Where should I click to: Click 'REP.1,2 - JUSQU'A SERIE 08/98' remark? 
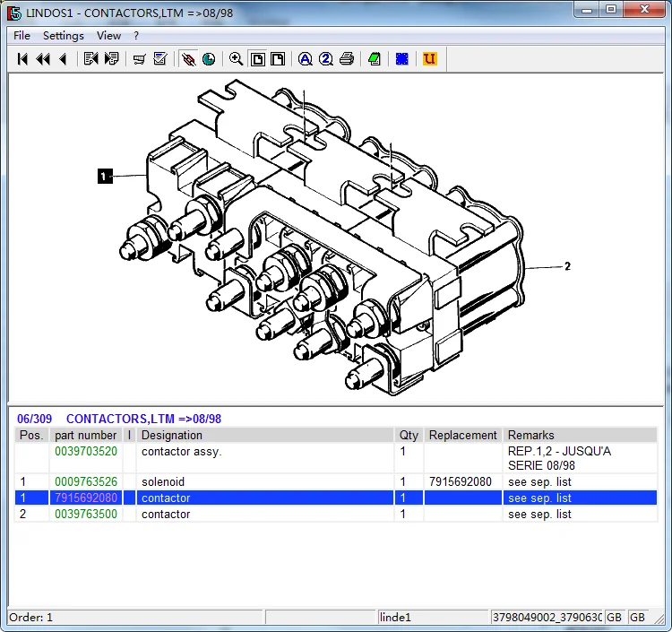click(559, 458)
